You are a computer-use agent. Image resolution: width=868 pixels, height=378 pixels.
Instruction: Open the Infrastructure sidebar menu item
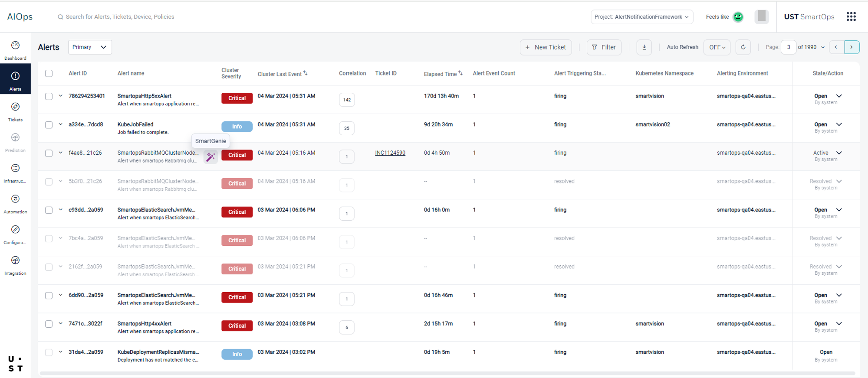15,169
